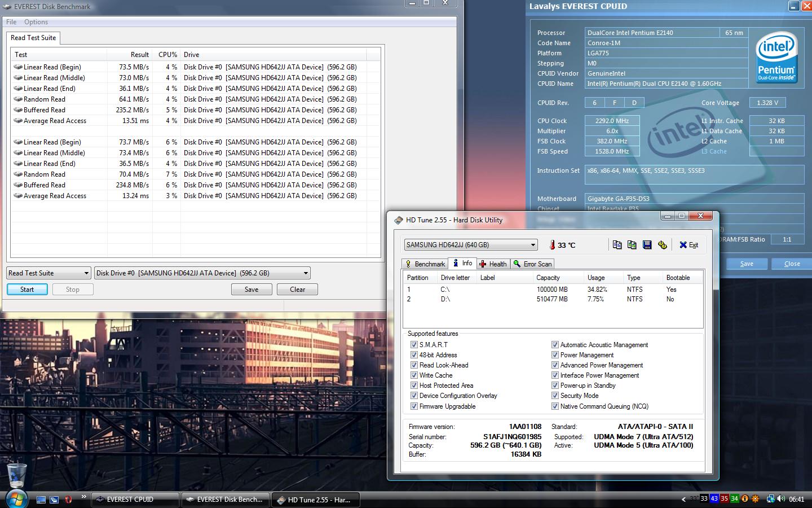Open the Read Test Suite dropdown
The image size is (812, 508).
coord(48,273)
